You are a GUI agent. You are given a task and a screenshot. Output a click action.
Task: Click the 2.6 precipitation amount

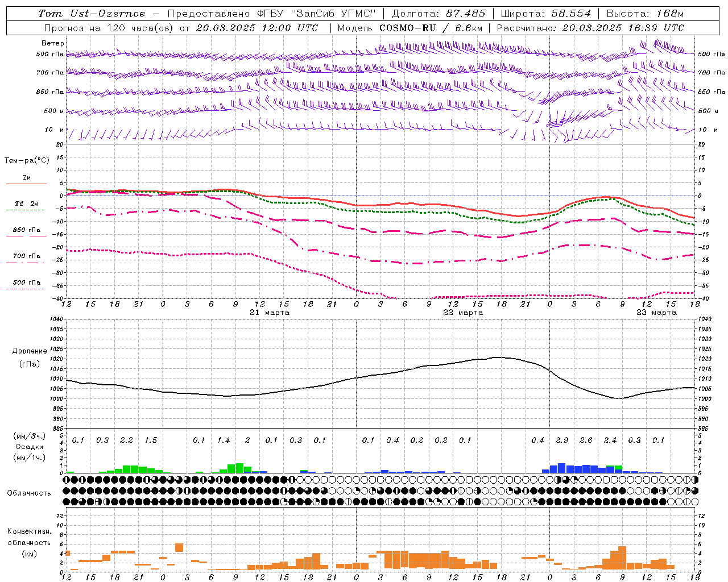[x=586, y=440]
